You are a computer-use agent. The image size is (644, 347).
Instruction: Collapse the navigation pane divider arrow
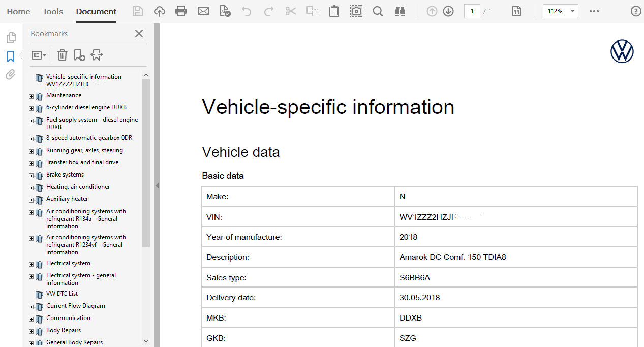(x=157, y=186)
